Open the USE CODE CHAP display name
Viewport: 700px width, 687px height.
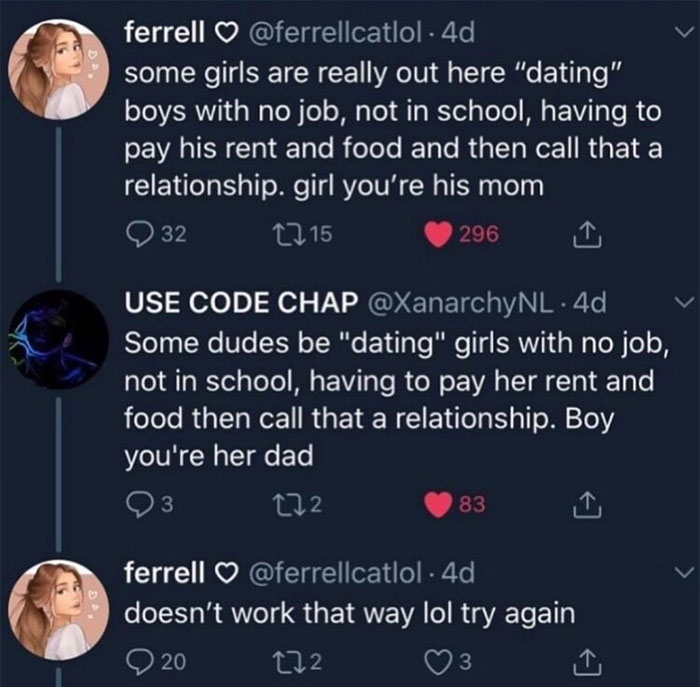[241, 303]
